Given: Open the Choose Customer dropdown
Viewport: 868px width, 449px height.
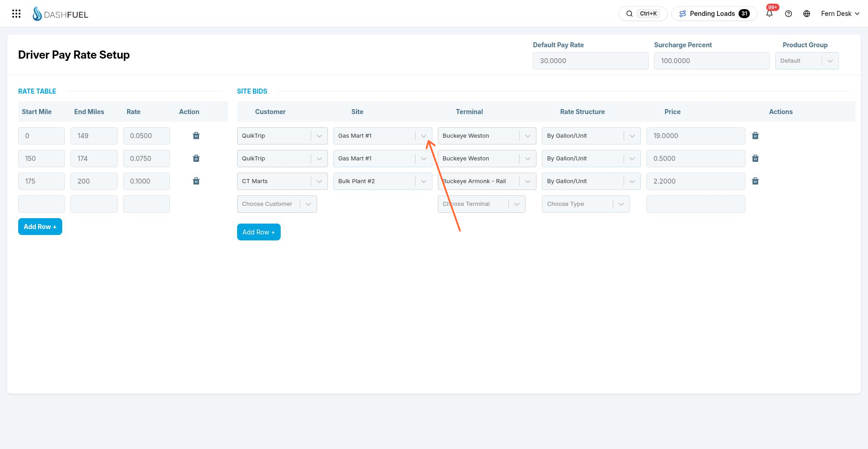Looking at the screenshot, I should pyautogui.click(x=277, y=204).
